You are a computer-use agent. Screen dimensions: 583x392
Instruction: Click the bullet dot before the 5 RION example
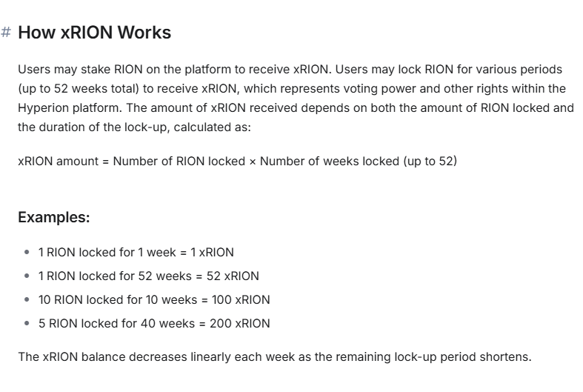(x=27, y=323)
